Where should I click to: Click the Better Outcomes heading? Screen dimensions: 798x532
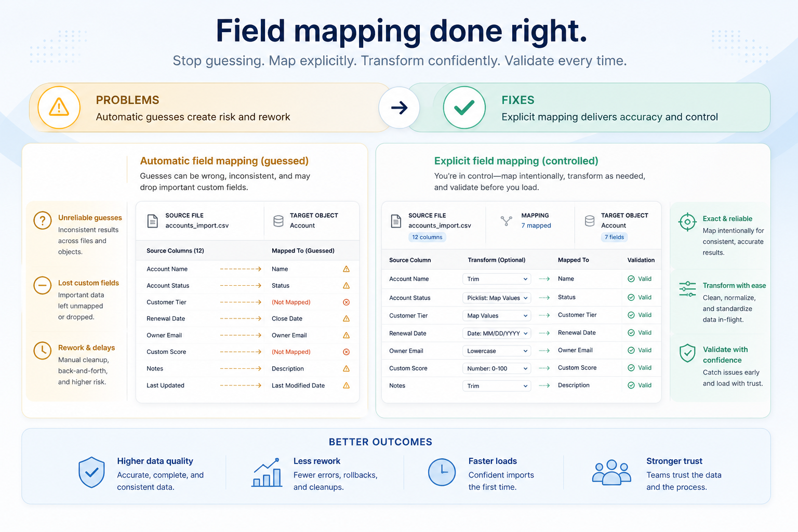click(380, 442)
